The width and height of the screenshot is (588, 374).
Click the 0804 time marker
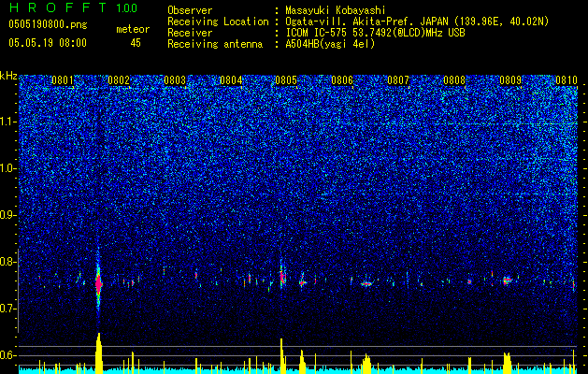click(231, 80)
